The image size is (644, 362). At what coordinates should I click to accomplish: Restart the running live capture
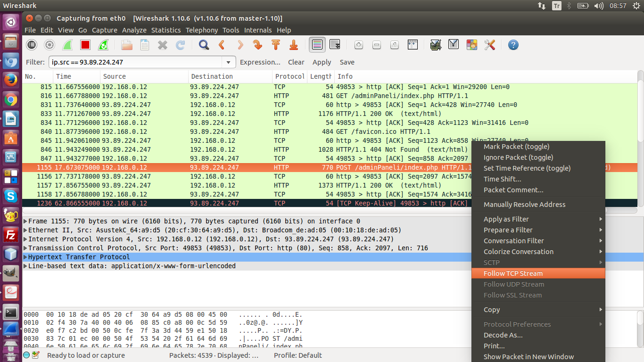(x=103, y=45)
